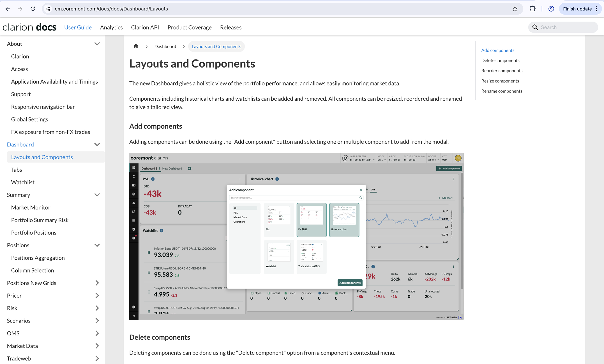Expand the Pricer section arrow
604x364 pixels.
pyautogui.click(x=97, y=296)
